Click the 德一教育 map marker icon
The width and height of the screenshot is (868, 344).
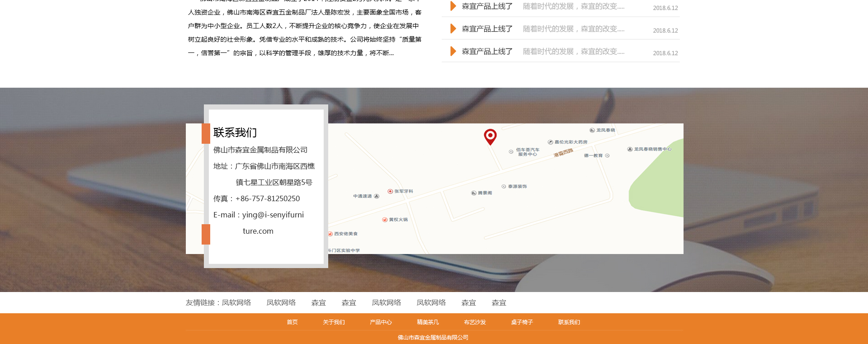(x=607, y=156)
